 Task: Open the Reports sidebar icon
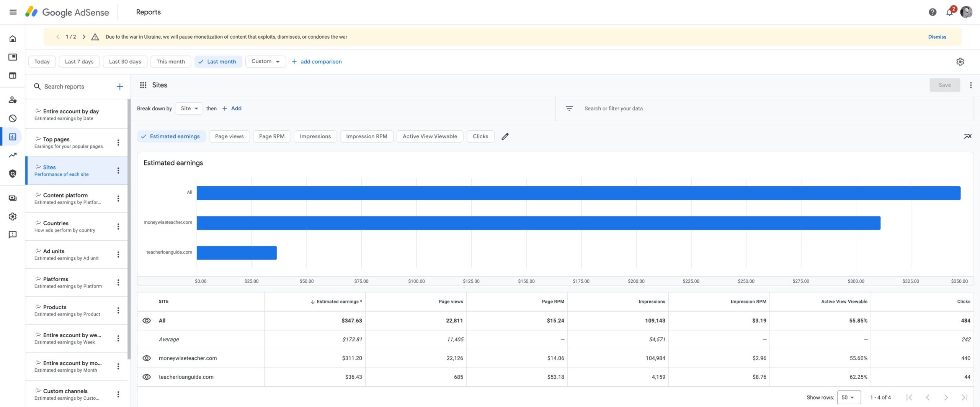(13, 137)
